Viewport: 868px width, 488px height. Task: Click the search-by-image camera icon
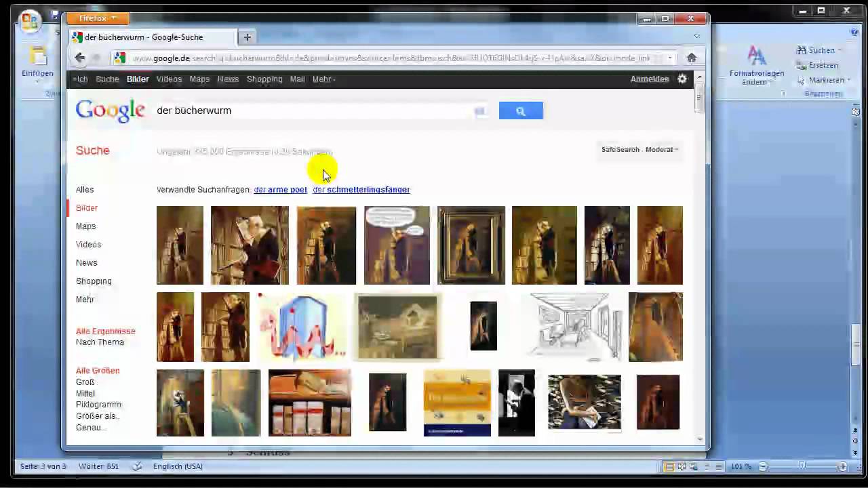[479, 111]
